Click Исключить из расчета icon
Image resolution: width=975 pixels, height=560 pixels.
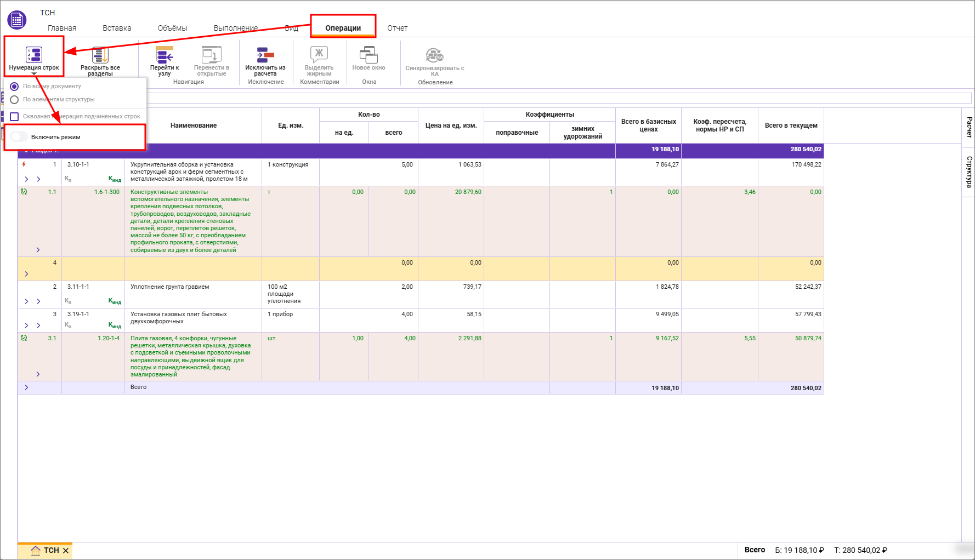point(265,55)
